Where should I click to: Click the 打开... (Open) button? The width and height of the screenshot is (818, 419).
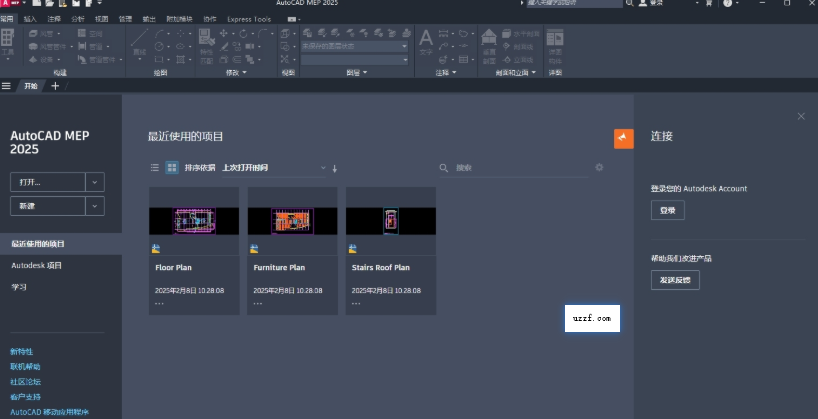tap(48, 182)
